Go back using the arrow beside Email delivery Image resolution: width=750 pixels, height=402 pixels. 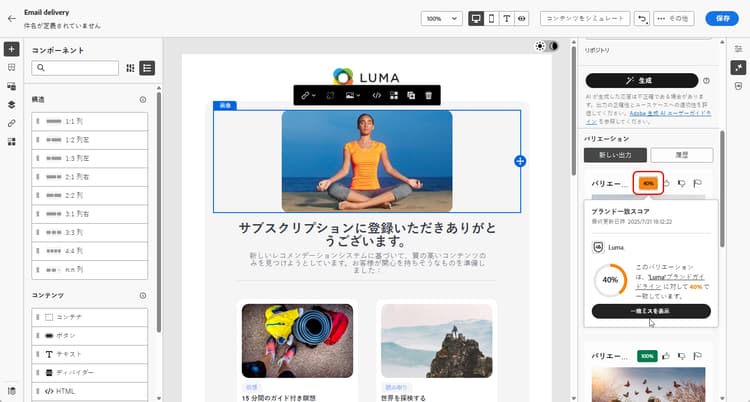[x=11, y=19]
